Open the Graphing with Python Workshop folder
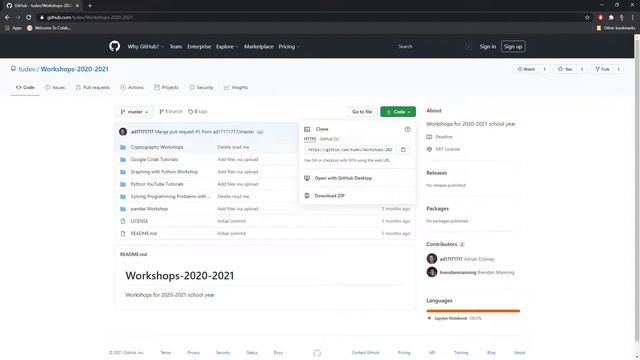The width and height of the screenshot is (640, 360). point(164,172)
